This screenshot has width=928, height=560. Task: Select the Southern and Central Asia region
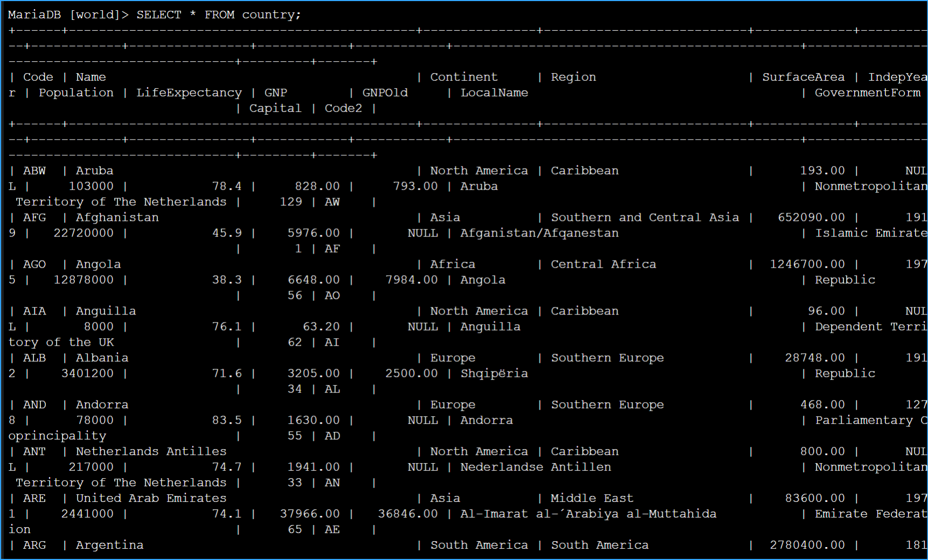point(645,218)
